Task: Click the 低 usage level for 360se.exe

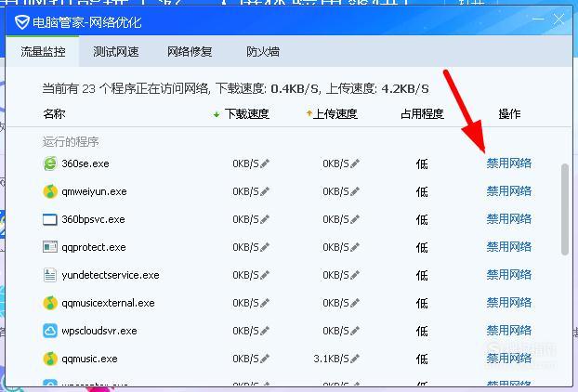Action: (422, 163)
